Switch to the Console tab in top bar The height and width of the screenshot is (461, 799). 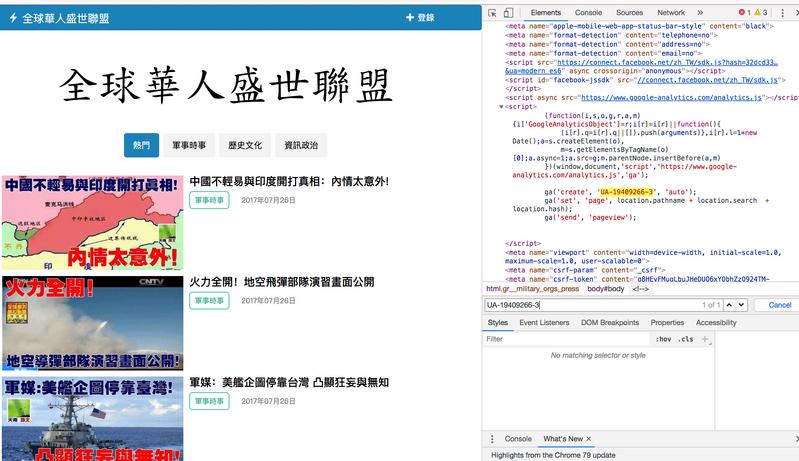(x=588, y=13)
